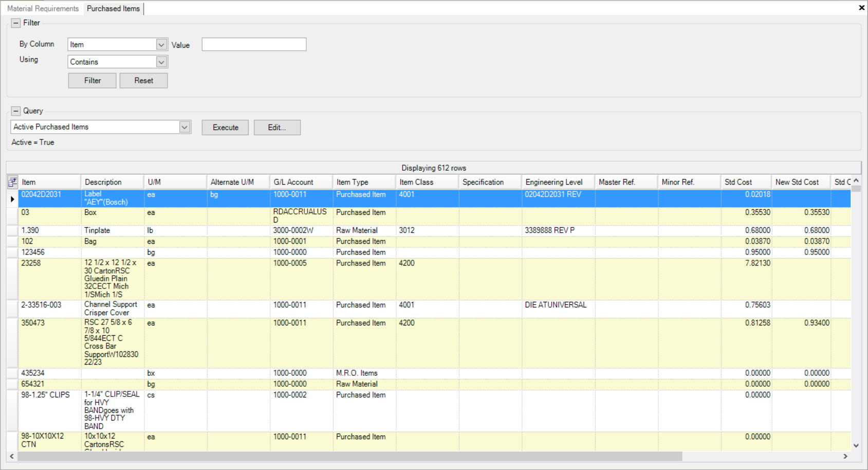Open the grid column chooser icon

(x=12, y=182)
